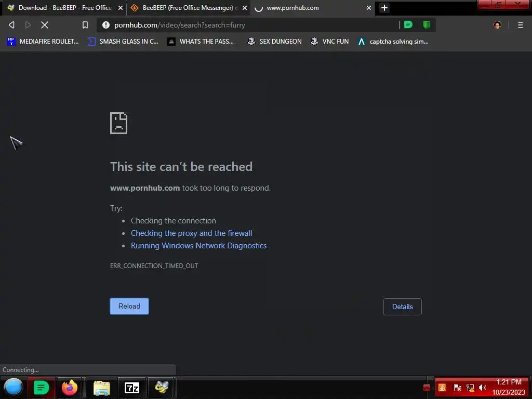The width and height of the screenshot is (532, 399).
Task: Open captcha solving sim... bookmark
Action: (x=393, y=42)
